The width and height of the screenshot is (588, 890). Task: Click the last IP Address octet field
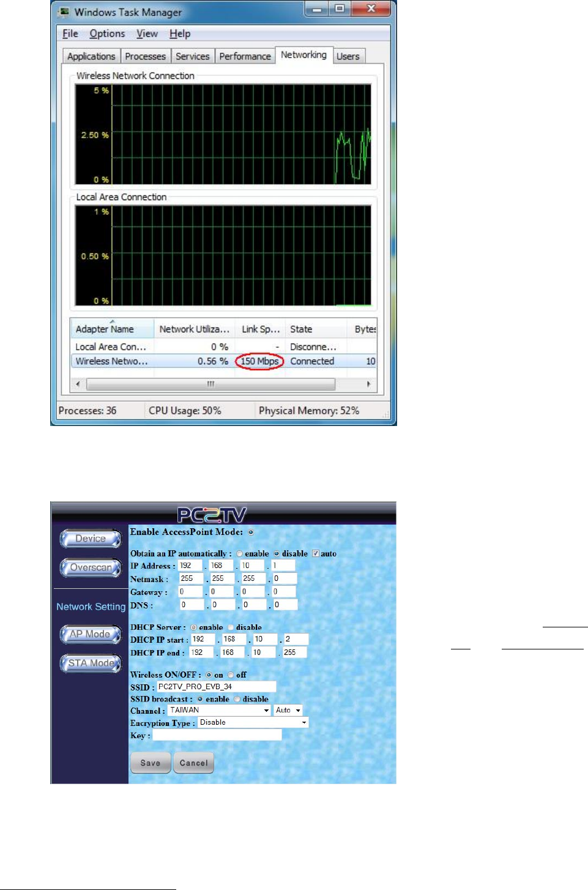(x=283, y=566)
